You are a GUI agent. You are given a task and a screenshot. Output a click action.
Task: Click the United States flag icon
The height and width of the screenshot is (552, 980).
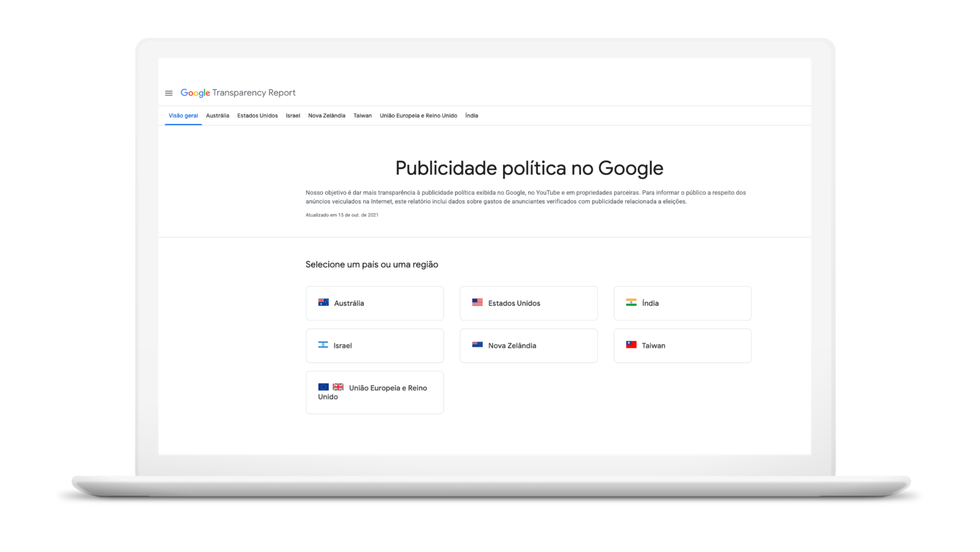coord(477,302)
